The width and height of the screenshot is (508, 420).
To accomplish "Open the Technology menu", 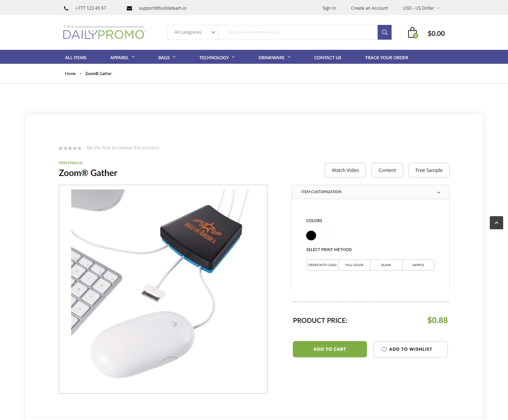I will click(x=217, y=57).
